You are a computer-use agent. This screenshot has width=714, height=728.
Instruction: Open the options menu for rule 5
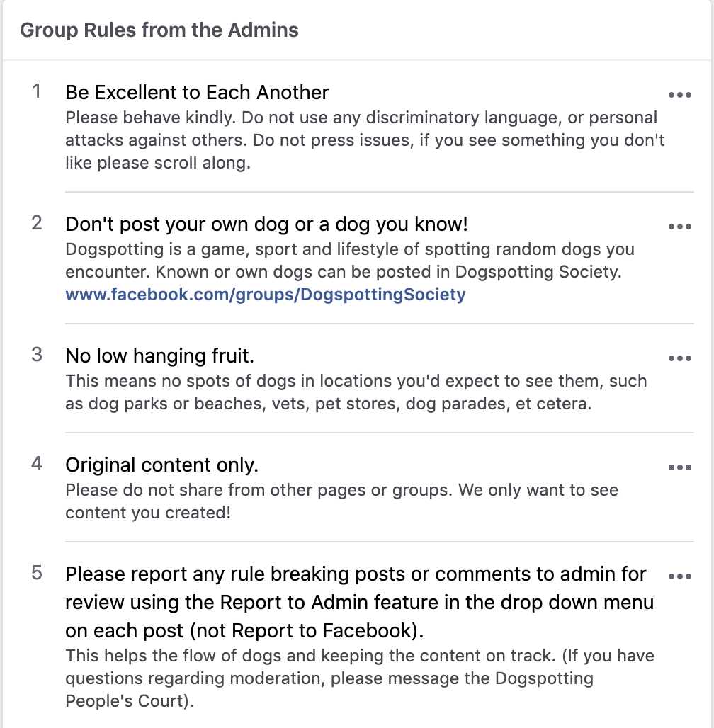tap(680, 576)
